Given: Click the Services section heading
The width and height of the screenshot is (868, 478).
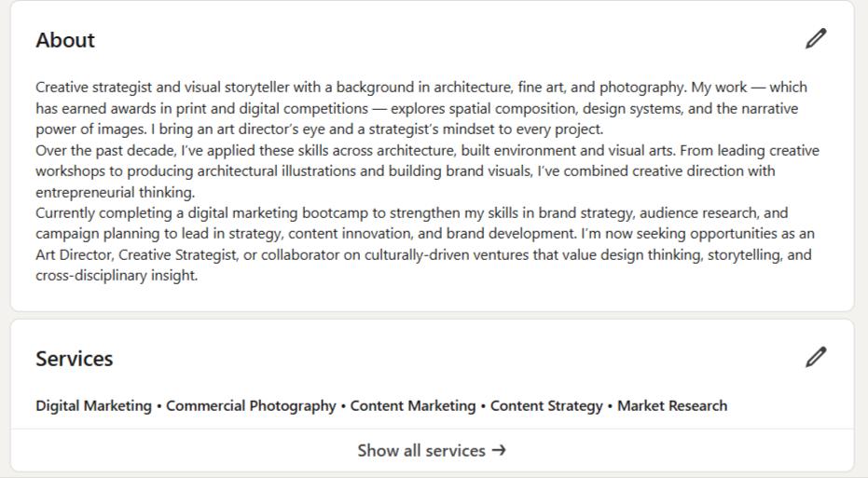Looking at the screenshot, I should pos(74,359).
